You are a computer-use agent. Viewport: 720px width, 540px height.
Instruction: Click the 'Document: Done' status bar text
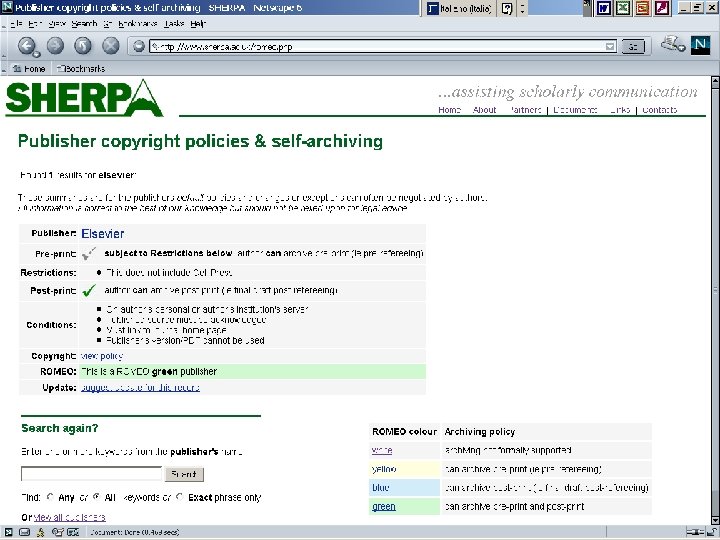pos(135,532)
